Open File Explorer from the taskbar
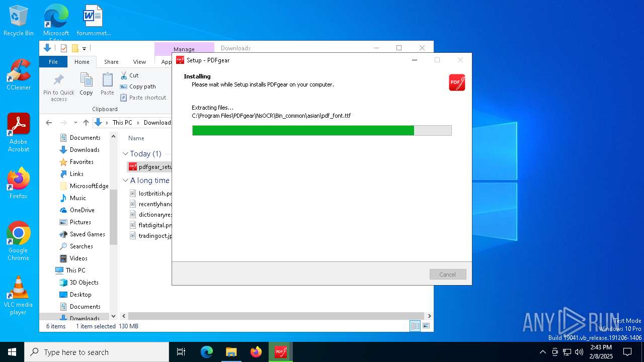This screenshot has width=644, height=362. 231,352
